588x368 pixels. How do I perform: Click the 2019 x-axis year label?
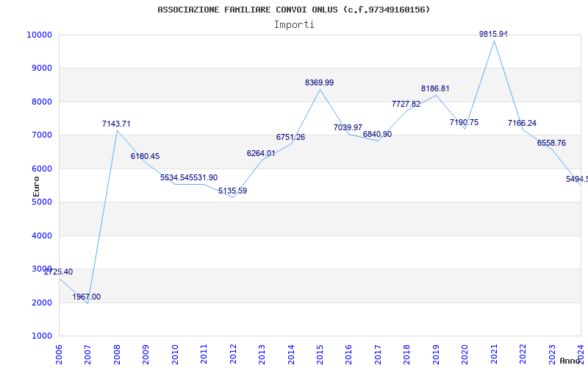(x=436, y=354)
